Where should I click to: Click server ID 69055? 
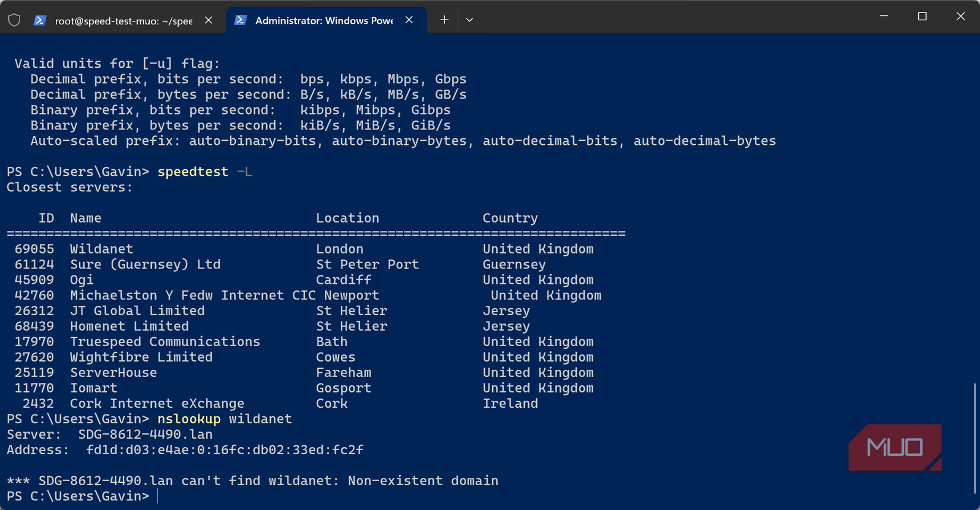point(34,249)
